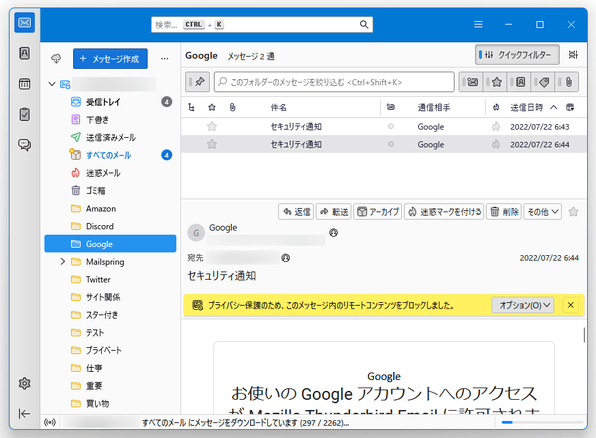This screenshot has height=438, width=596.
Task: Select the Twitter folder
Action: coord(110,279)
